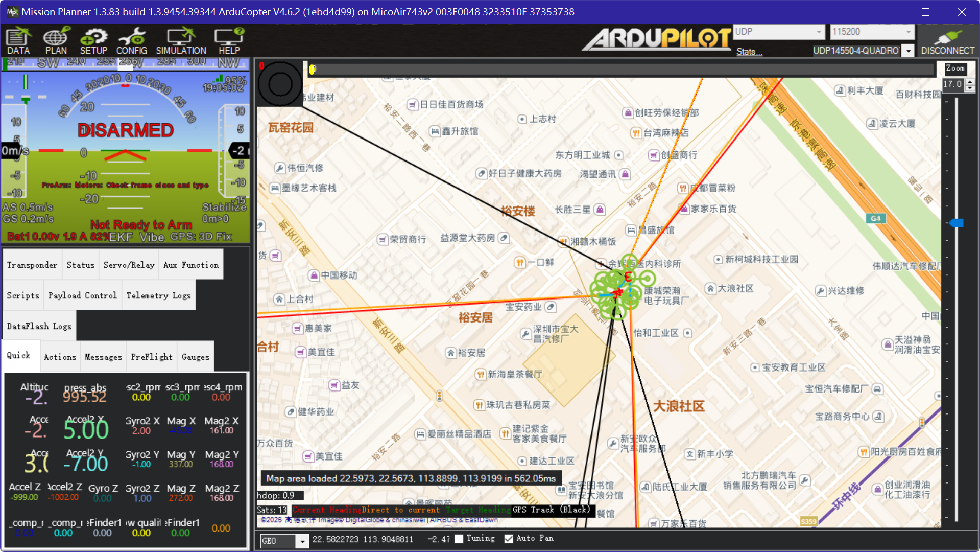Open the baud rate 115200 dropdown
Screen dimensions: 980x552
click(x=871, y=32)
